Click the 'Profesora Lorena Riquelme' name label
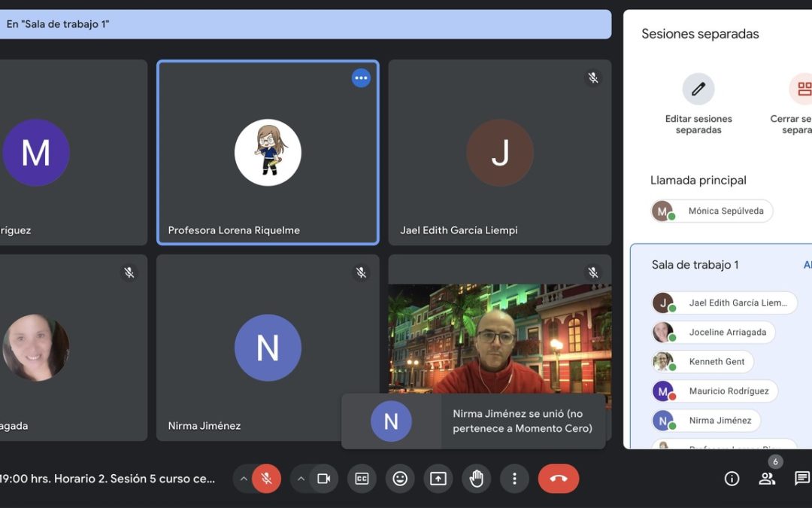Screen dimensions: 812x508 pyautogui.click(x=234, y=230)
